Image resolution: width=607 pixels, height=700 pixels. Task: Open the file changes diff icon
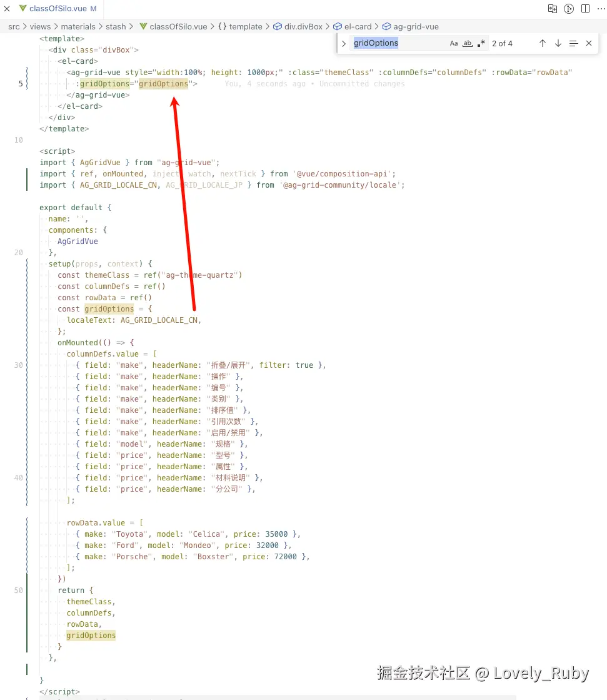tap(552, 9)
